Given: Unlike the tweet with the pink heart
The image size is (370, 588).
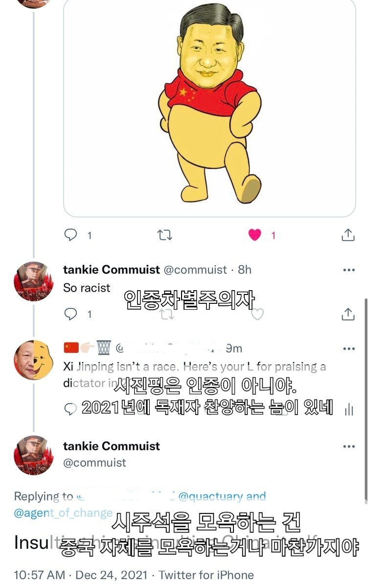Looking at the screenshot, I should tap(255, 235).
